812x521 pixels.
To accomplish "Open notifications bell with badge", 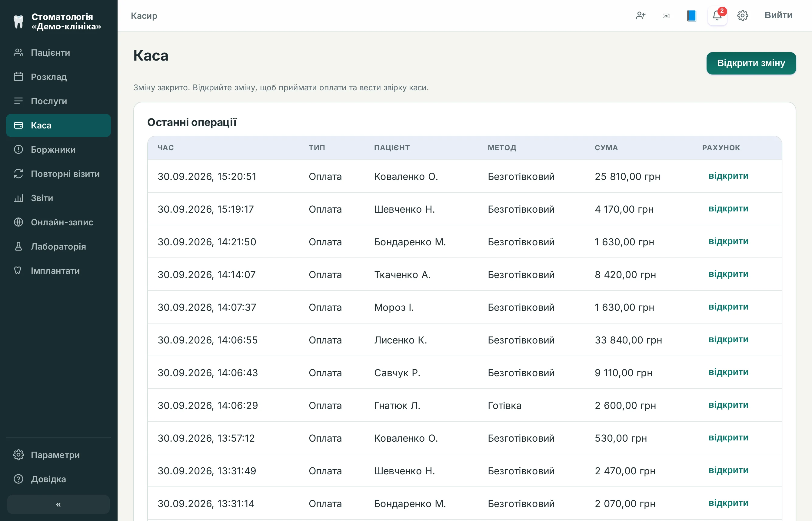I will point(717,15).
